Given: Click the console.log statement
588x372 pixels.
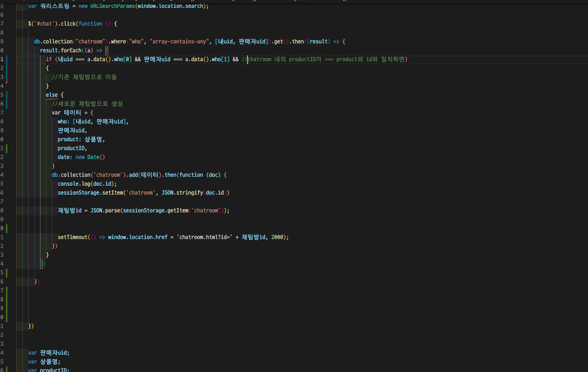Looking at the screenshot, I should (x=87, y=184).
